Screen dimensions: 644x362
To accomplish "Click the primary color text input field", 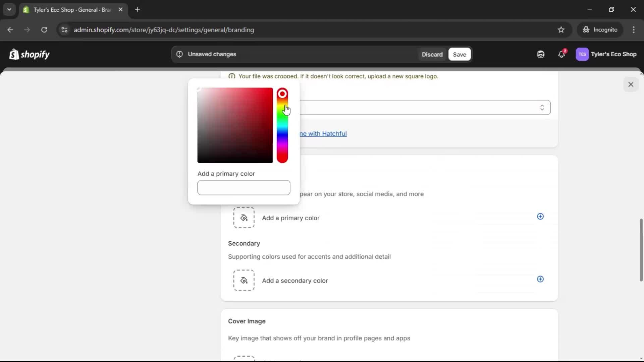I will coord(244,187).
